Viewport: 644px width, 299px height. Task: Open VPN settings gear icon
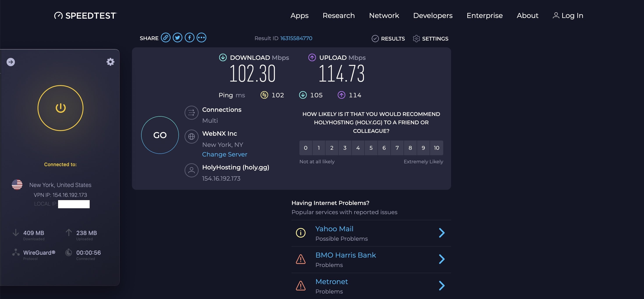coord(110,62)
